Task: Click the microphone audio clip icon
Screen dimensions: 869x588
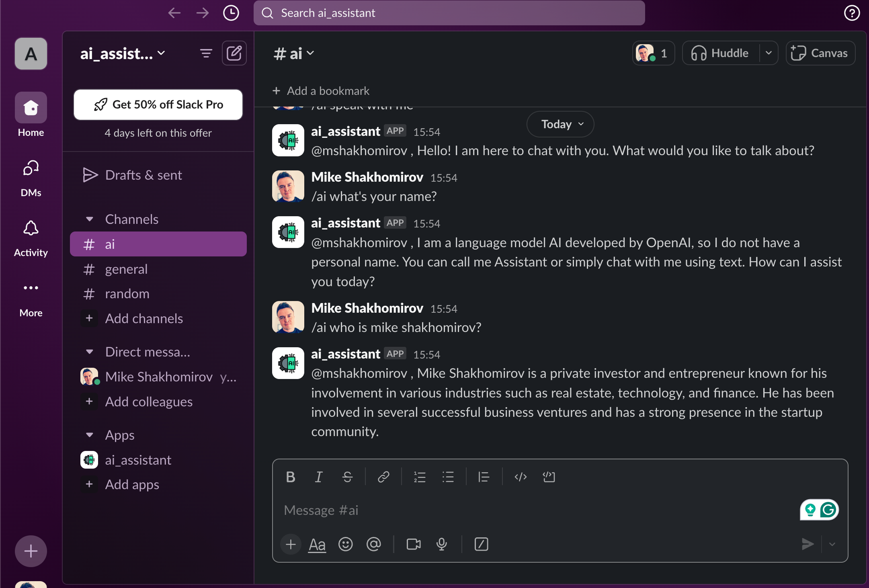Action: pos(441,545)
